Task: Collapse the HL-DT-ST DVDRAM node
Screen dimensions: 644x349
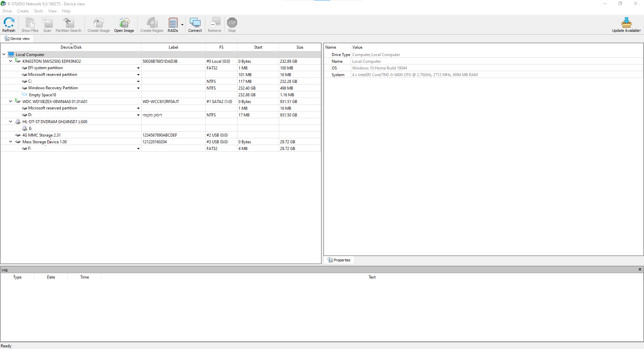Action: pos(11,121)
